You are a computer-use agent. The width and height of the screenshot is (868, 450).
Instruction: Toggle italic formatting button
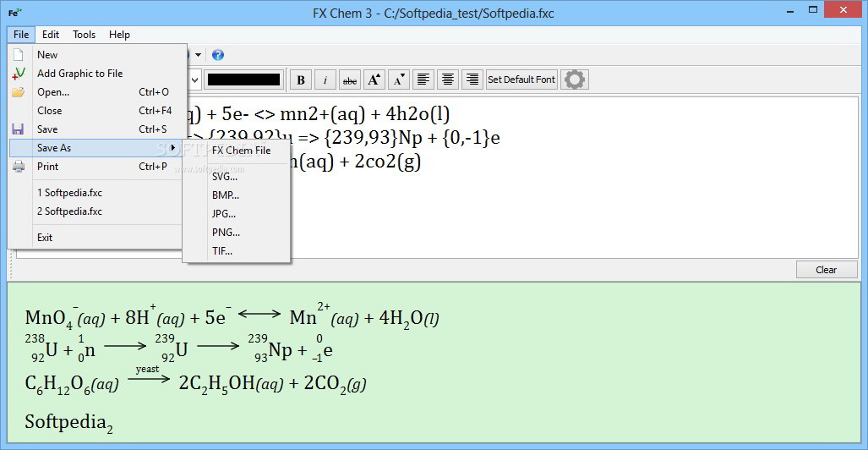click(325, 80)
